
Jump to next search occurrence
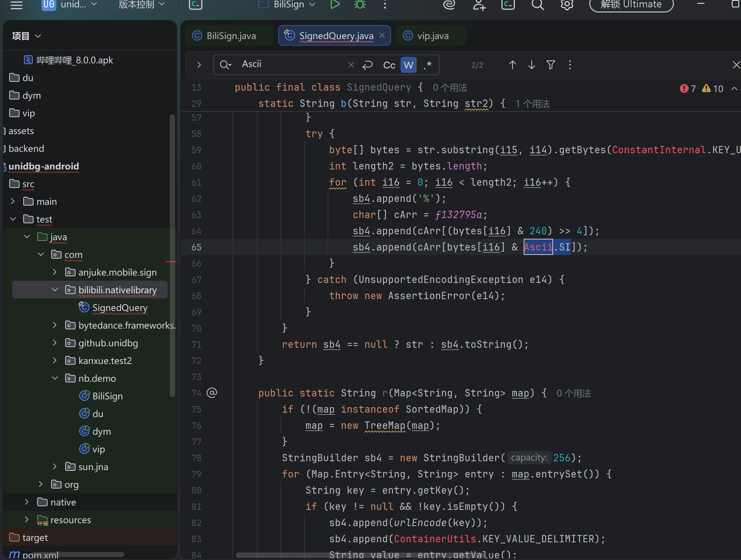pos(531,65)
